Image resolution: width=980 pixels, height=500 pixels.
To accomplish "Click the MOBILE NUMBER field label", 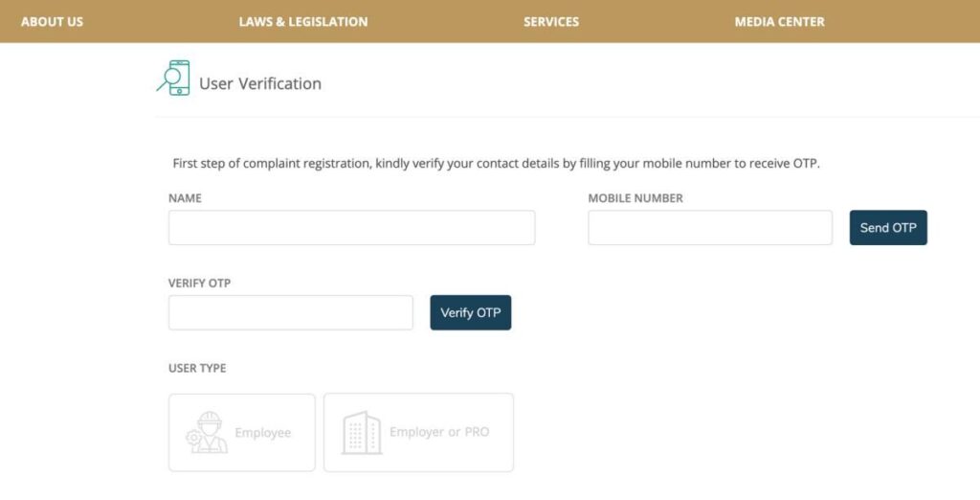I will click(635, 198).
